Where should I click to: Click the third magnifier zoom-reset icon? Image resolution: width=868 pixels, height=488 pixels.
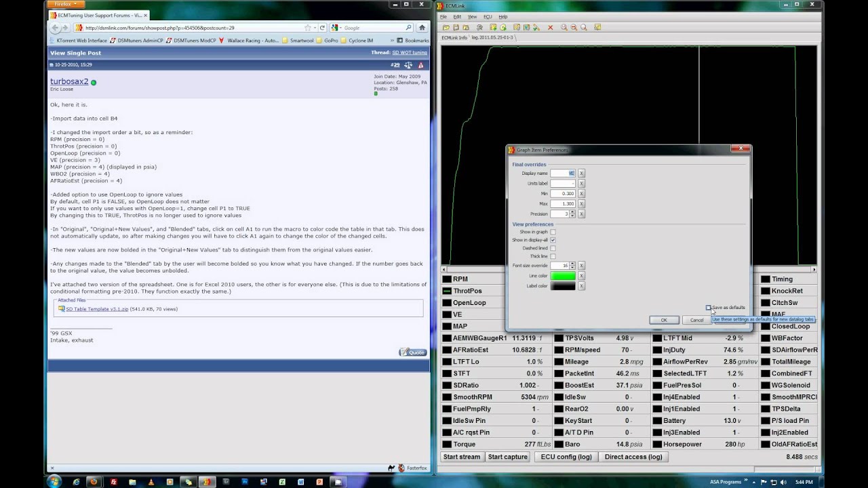[x=583, y=27]
